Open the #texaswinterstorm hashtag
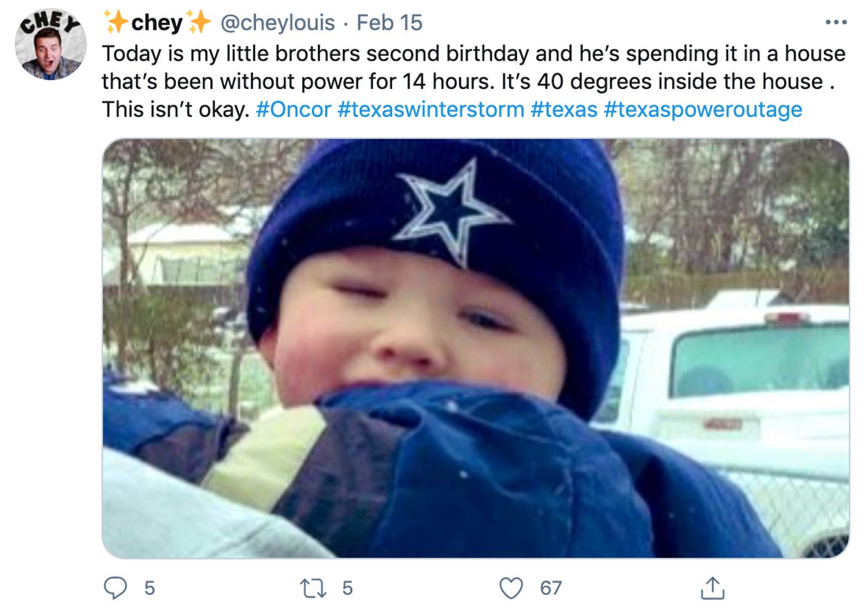Screen dimensions: 868x613 [431, 109]
